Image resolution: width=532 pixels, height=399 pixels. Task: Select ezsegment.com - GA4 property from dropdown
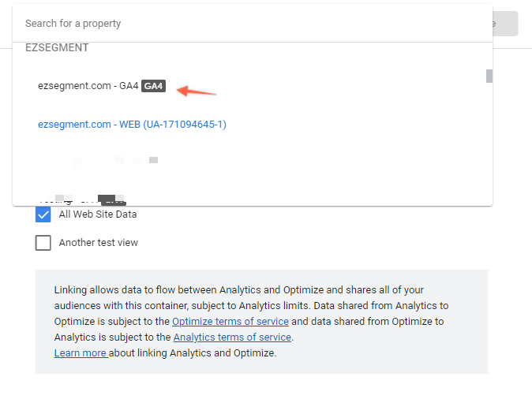102,86
